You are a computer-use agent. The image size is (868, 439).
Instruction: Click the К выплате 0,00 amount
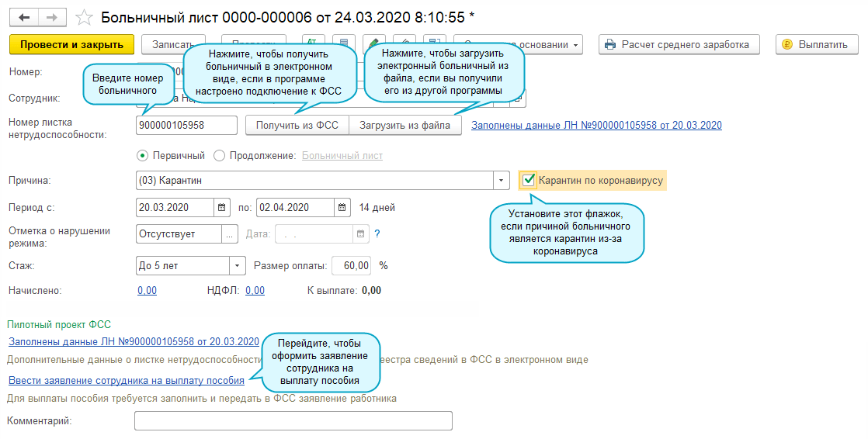point(371,291)
